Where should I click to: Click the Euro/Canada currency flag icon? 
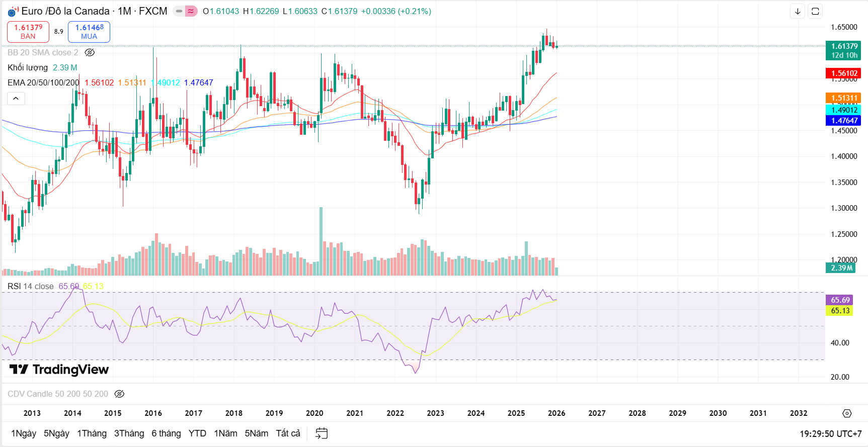(13, 11)
